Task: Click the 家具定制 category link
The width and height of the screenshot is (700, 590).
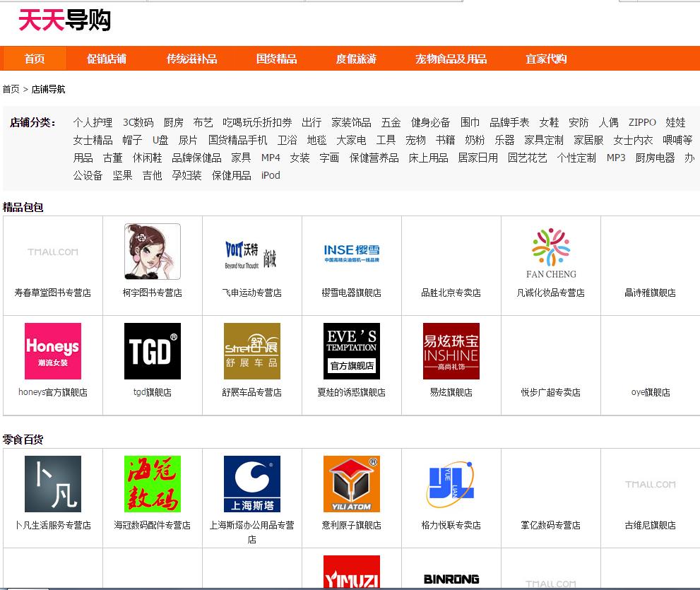Action: click(x=544, y=140)
